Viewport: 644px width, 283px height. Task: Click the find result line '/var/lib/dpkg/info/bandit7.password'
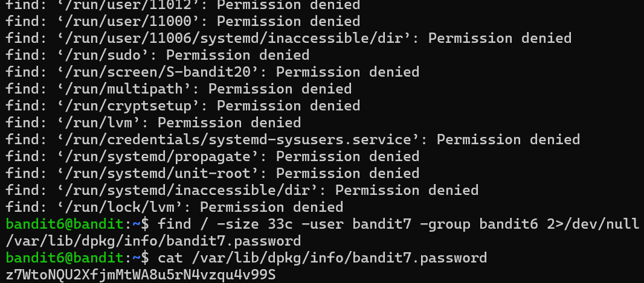coord(153,241)
